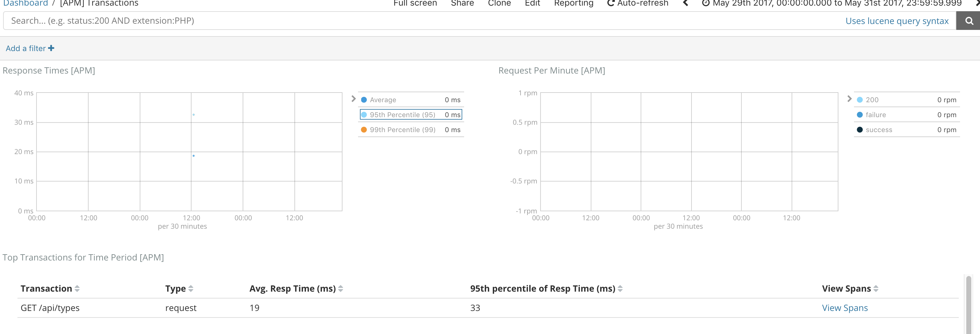Click the sort icon next to View Spans header
This screenshot has height=334, width=980.
pyautogui.click(x=876, y=289)
